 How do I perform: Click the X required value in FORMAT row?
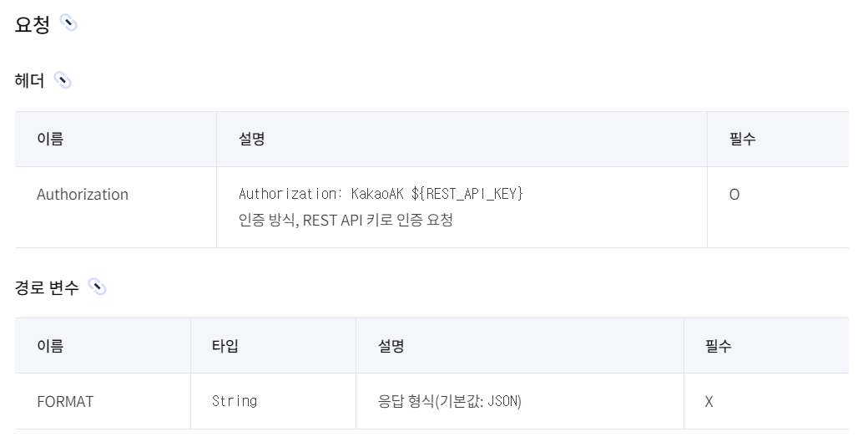coord(709,402)
